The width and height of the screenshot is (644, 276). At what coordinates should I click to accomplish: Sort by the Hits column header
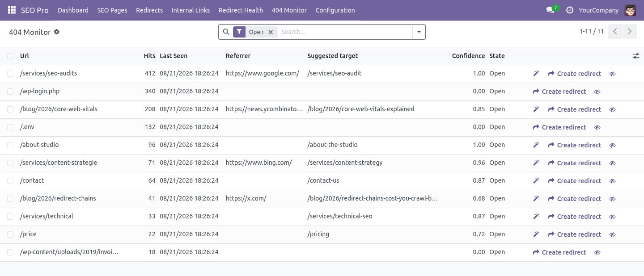click(x=149, y=56)
